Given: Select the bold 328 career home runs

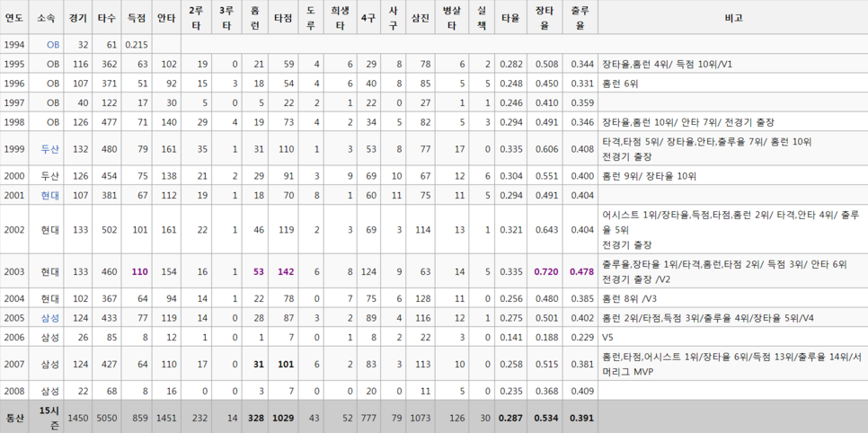Looking at the screenshot, I should 256,418.
